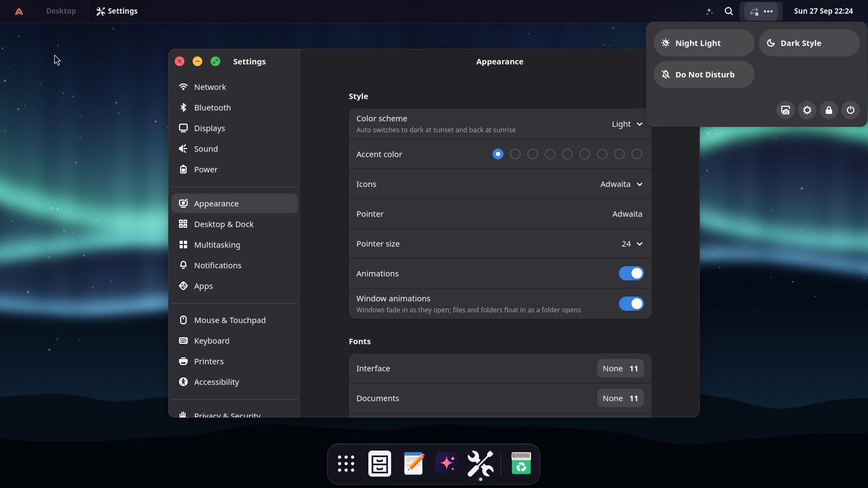Select Multitasking in the sidebar
The image size is (868, 488).
tap(234, 245)
